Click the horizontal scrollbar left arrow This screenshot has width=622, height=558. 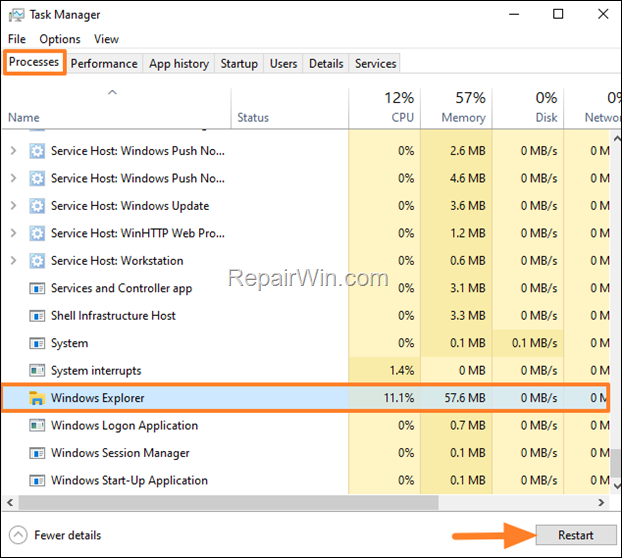(x=10, y=502)
